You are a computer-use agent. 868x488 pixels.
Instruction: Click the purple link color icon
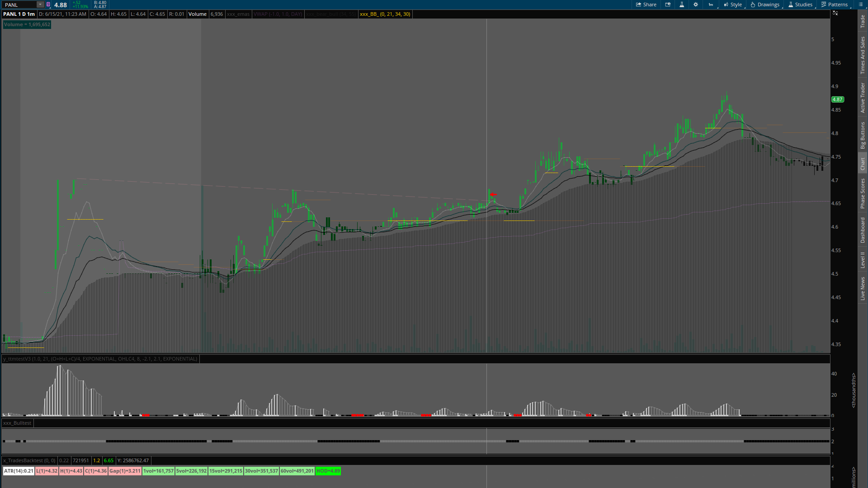[x=48, y=5]
